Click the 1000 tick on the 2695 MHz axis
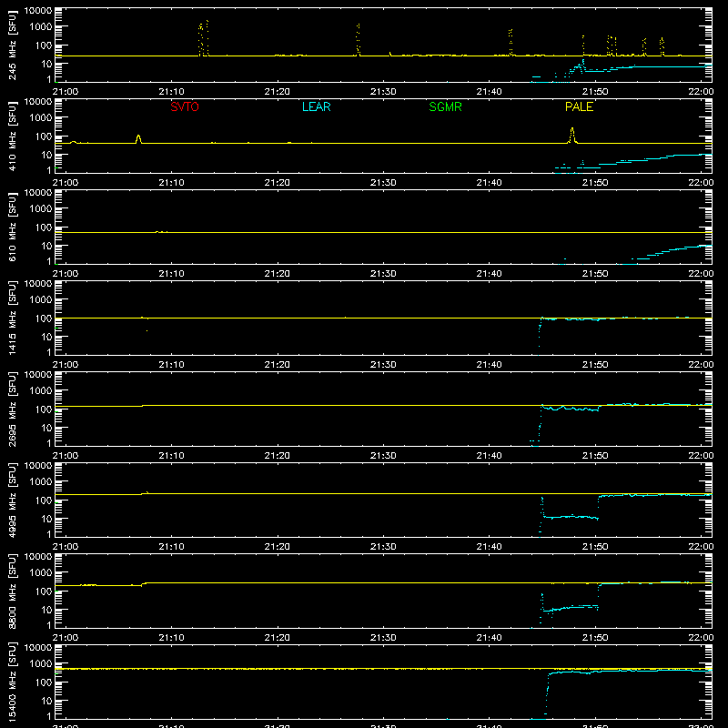 (x=41, y=391)
